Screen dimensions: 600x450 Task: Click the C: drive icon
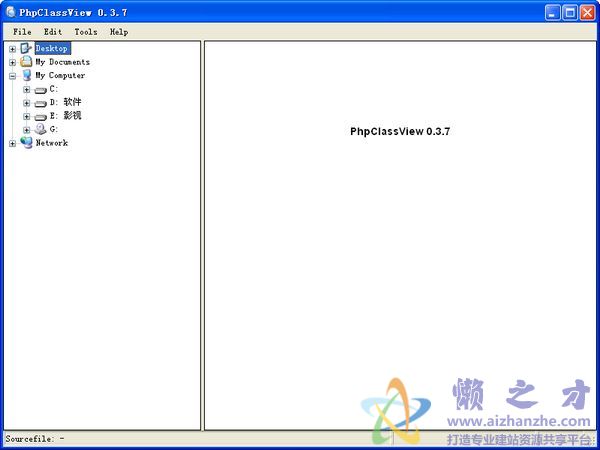pyautogui.click(x=40, y=90)
